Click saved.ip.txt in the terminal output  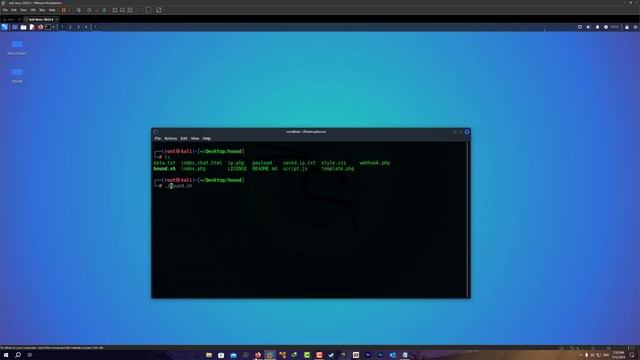[299, 163]
